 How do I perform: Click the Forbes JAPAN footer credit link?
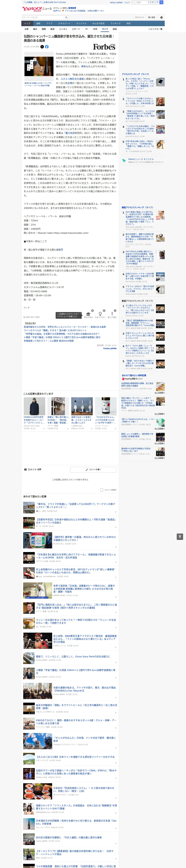[x=110, y=348]
